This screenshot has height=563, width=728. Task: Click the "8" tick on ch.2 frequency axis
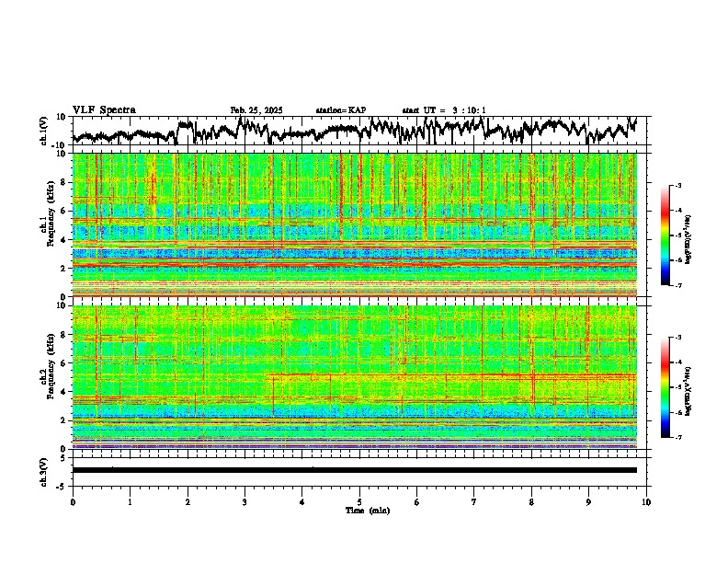pyautogui.click(x=63, y=335)
